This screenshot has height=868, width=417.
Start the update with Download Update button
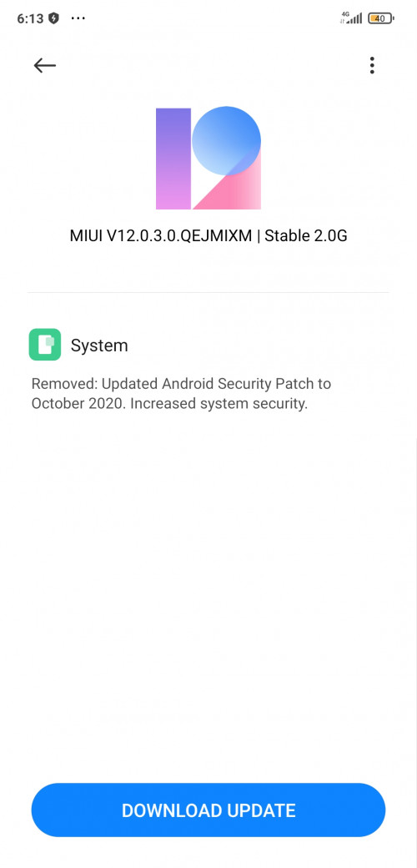click(208, 810)
